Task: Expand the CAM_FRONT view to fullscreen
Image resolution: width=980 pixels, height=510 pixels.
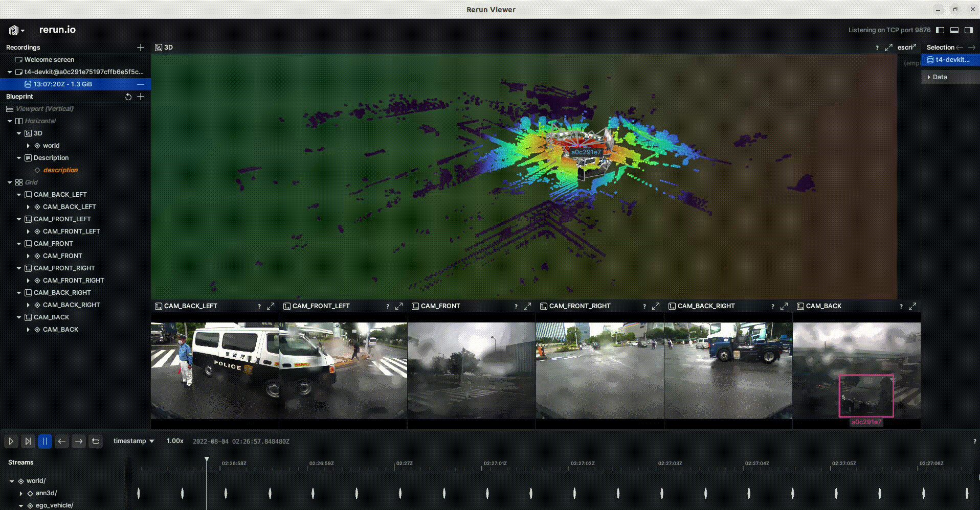Action: [x=527, y=306]
